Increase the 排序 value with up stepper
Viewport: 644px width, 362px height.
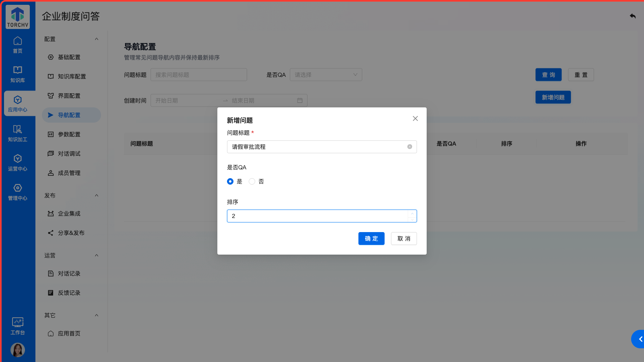412,213
